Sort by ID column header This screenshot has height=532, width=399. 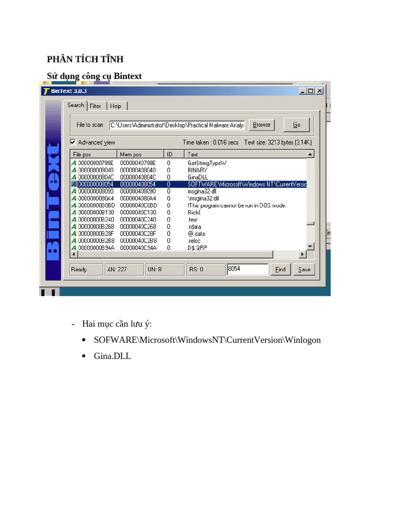coord(174,154)
